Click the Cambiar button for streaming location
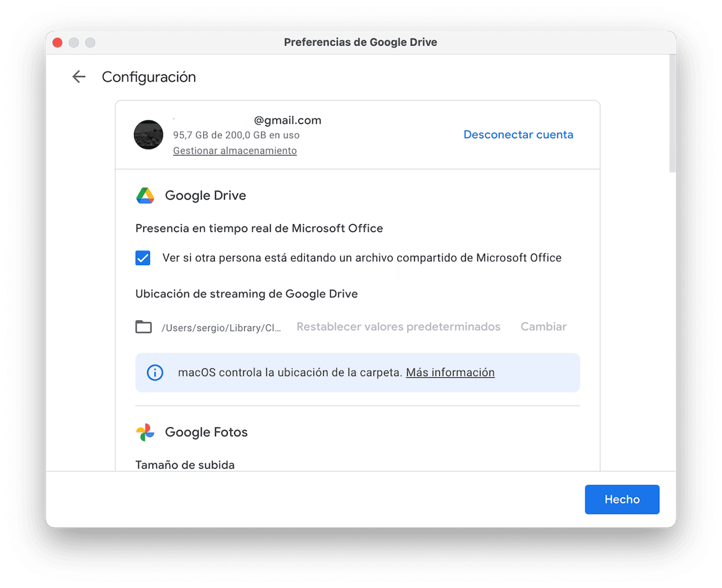The height and width of the screenshot is (588, 722). 543,327
